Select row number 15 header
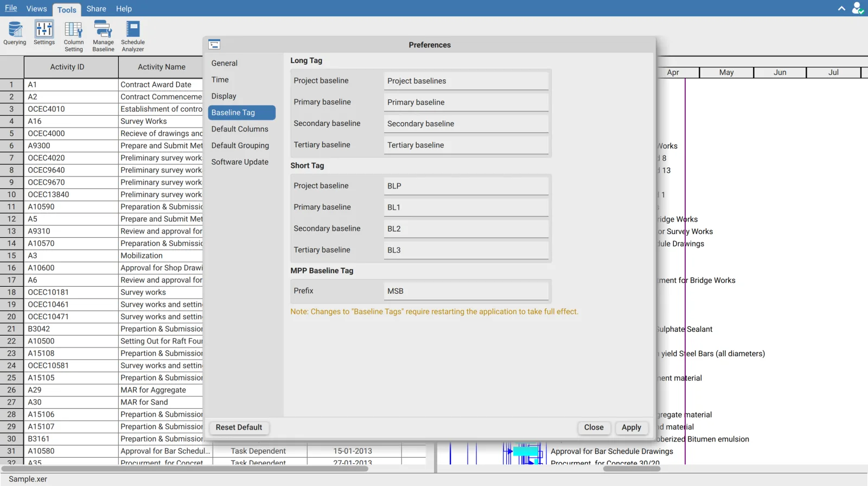Viewport: 868px width, 486px height. [11, 256]
